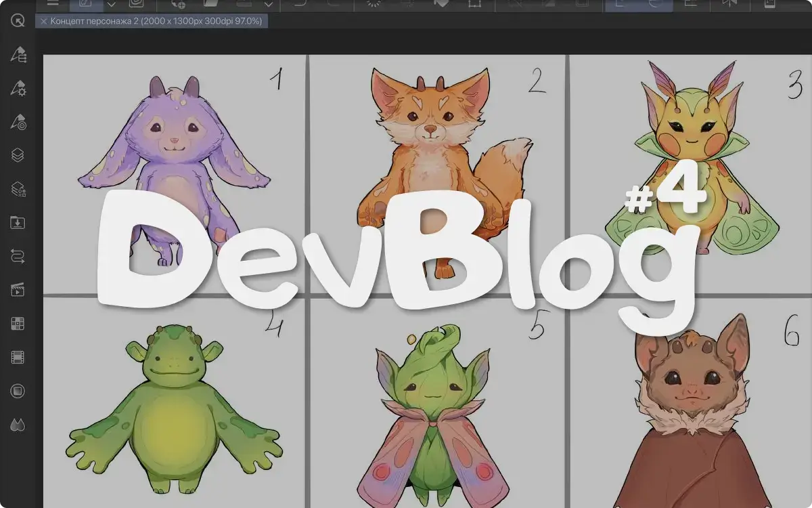Switch to the Концепт персонажа 2 canvas tab
This screenshot has width=812, height=508.
[x=157, y=22]
